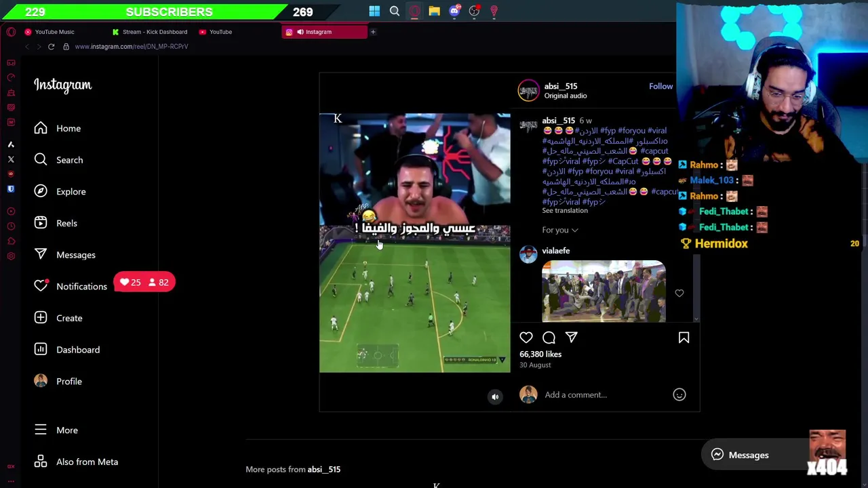Open Instagram Home from the sidebar

58,128
